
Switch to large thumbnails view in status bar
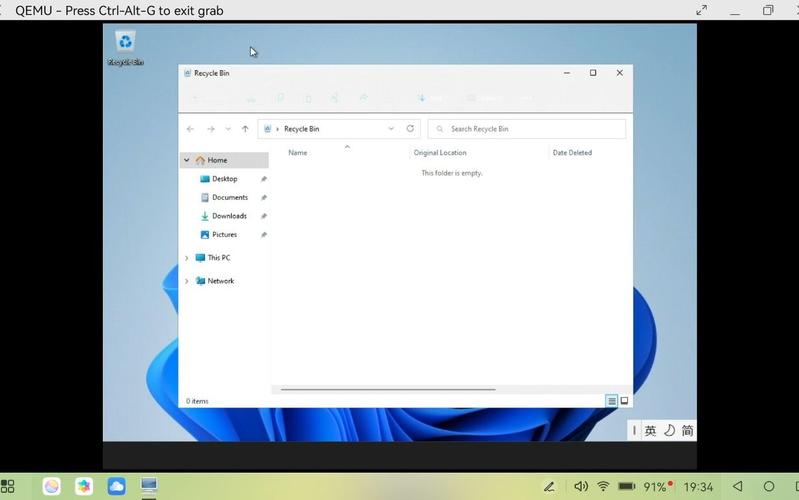pos(624,401)
